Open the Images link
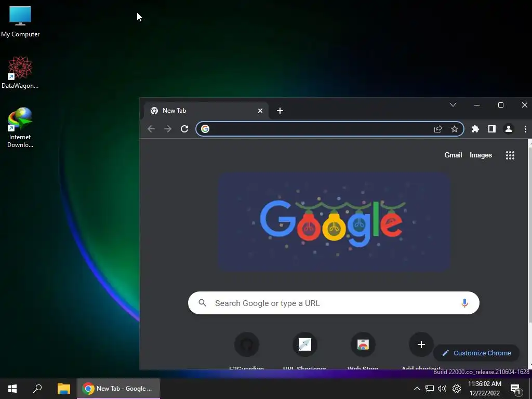Screen dimensions: 532x399 click(481, 155)
